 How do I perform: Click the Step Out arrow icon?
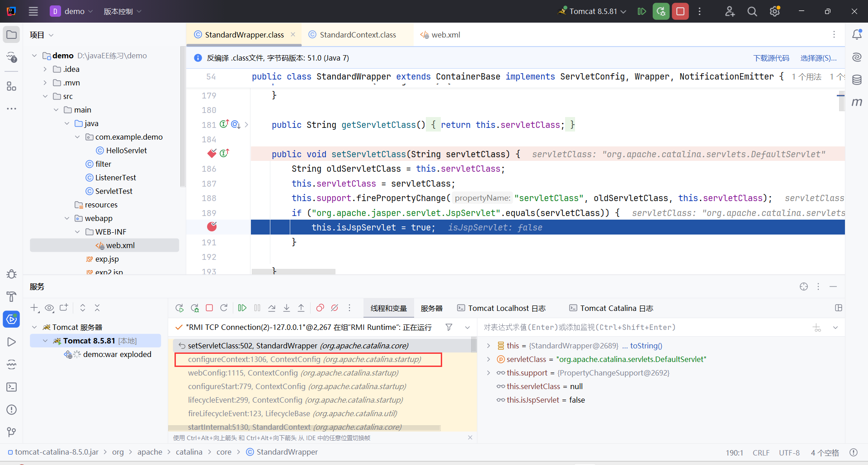click(301, 308)
